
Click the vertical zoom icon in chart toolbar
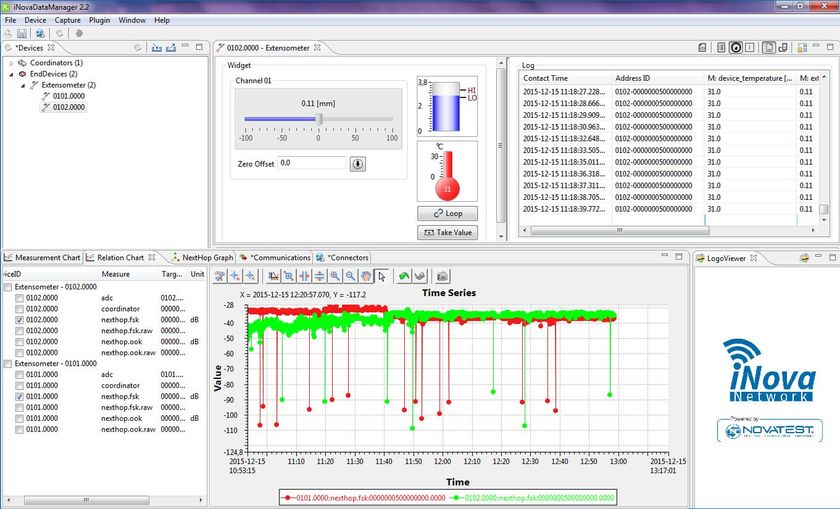319,276
